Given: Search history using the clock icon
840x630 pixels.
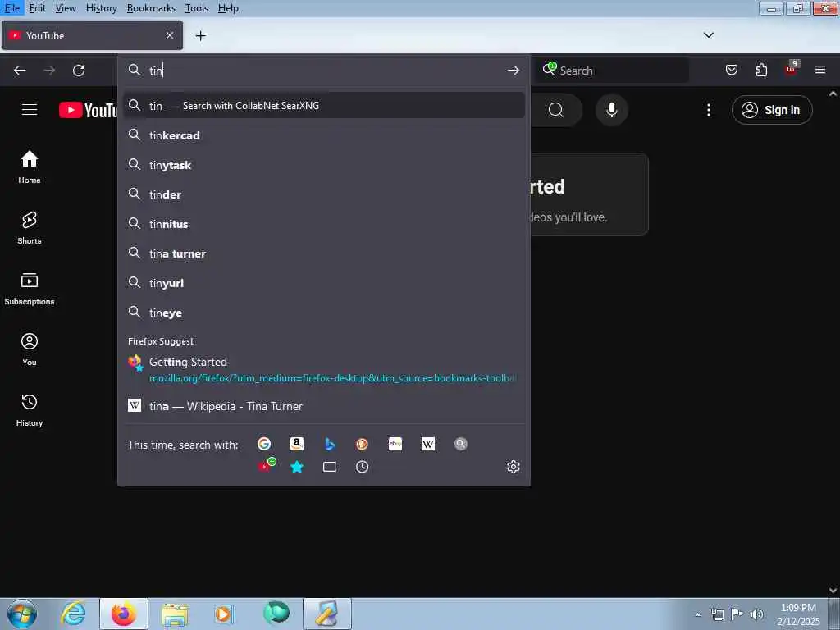Looking at the screenshot, I should (x=362, y=467).
